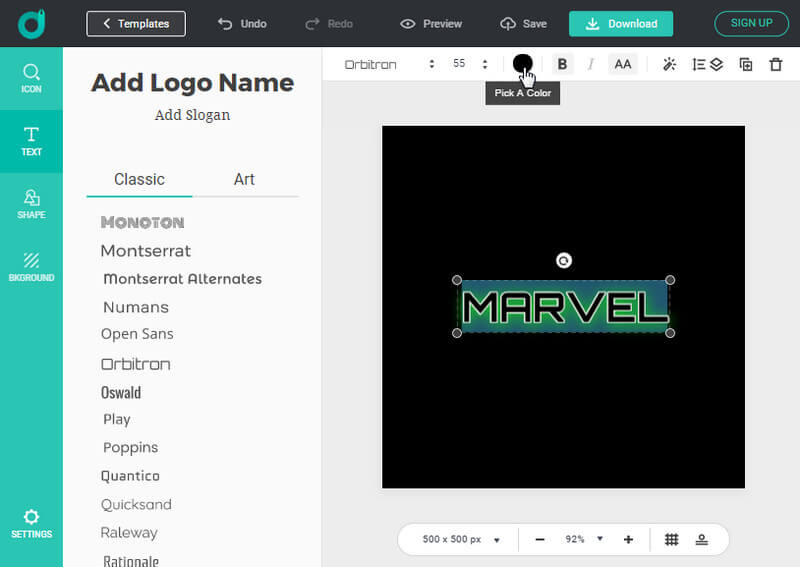
Task: Click the line spacing icon
Action: (699, 64)
